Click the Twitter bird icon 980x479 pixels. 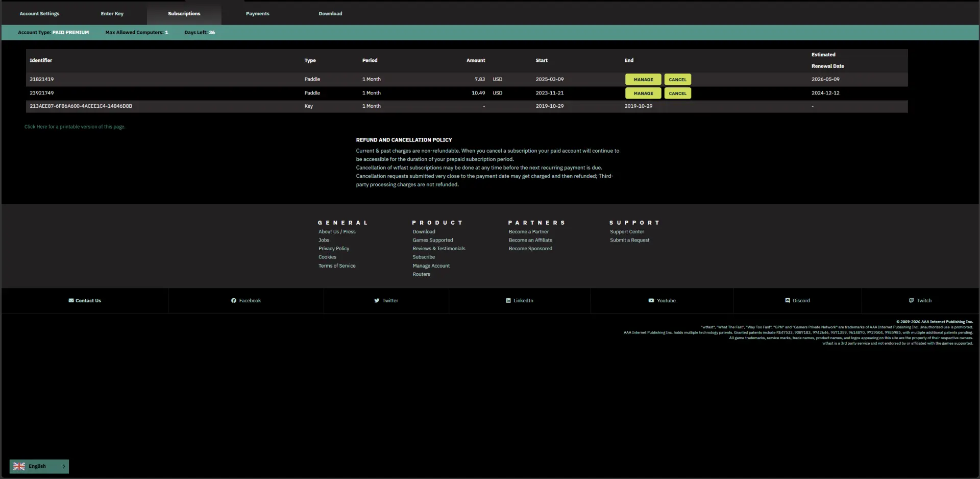[377, 301]
